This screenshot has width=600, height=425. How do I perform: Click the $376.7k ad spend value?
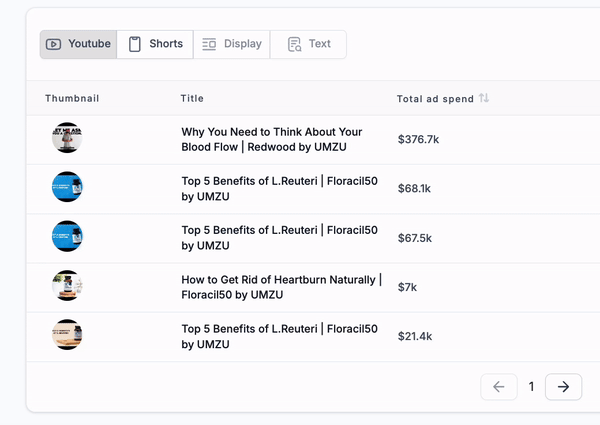pos(418,139)
